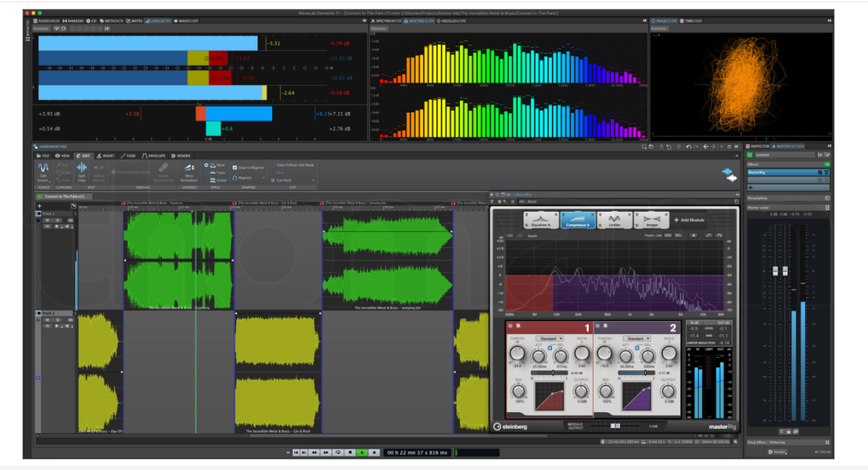Viewport: 868px width, 470px height.
Task: Click Add Module in MasterRig
Action: 689,220
